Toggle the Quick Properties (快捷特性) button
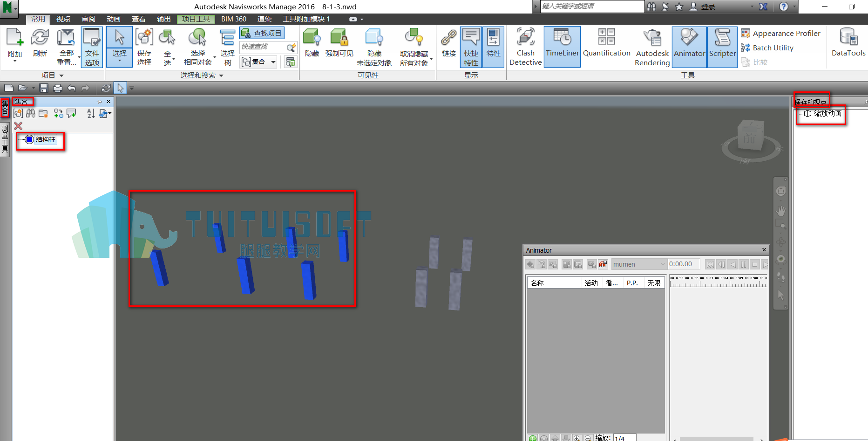The image size is (868, 441). (471, 47)
